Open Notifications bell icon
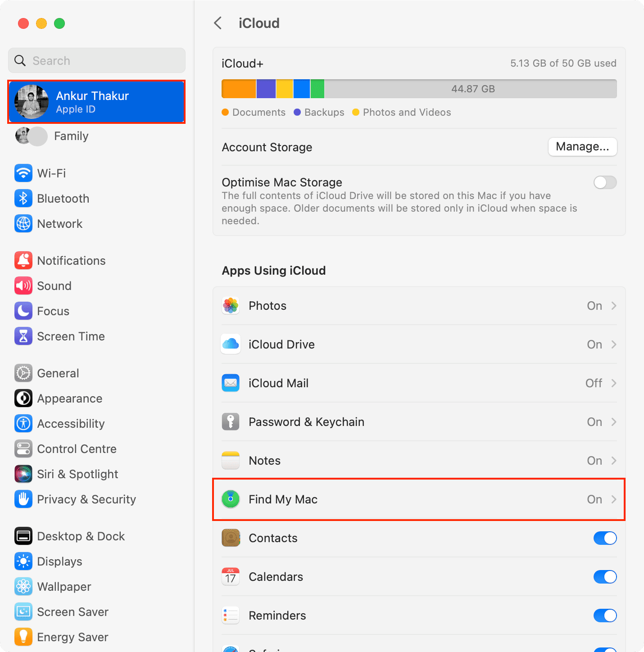Viewport: 644px width, 652px height. [x=23, y=260]
